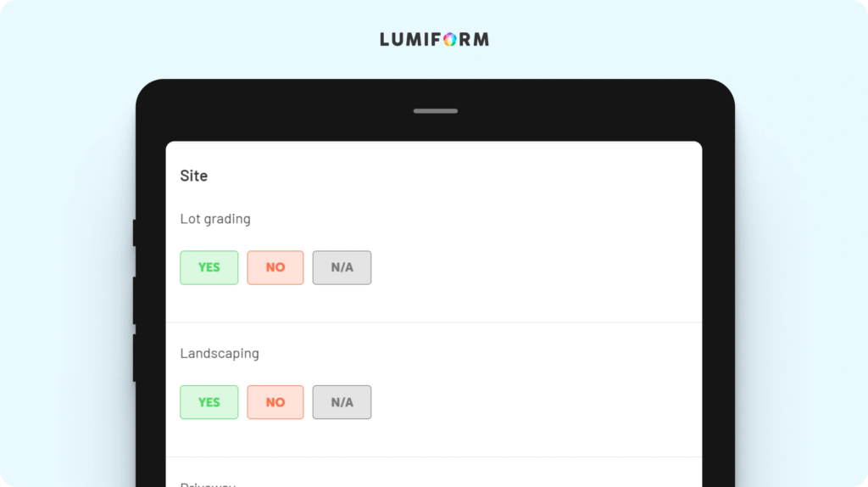The height and width of the screenshot is (487, 868).
Task: Select YES for Lot grading
Action: pyautogui.click(x=209, y=267)
